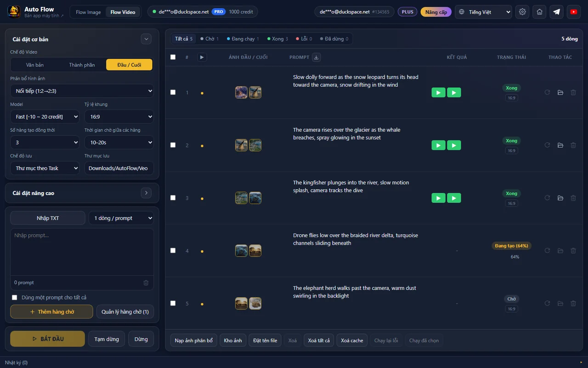Click the 'Thêm hàng chờ' button
This screenshot has width=588, height=368.
click(51, 312)
